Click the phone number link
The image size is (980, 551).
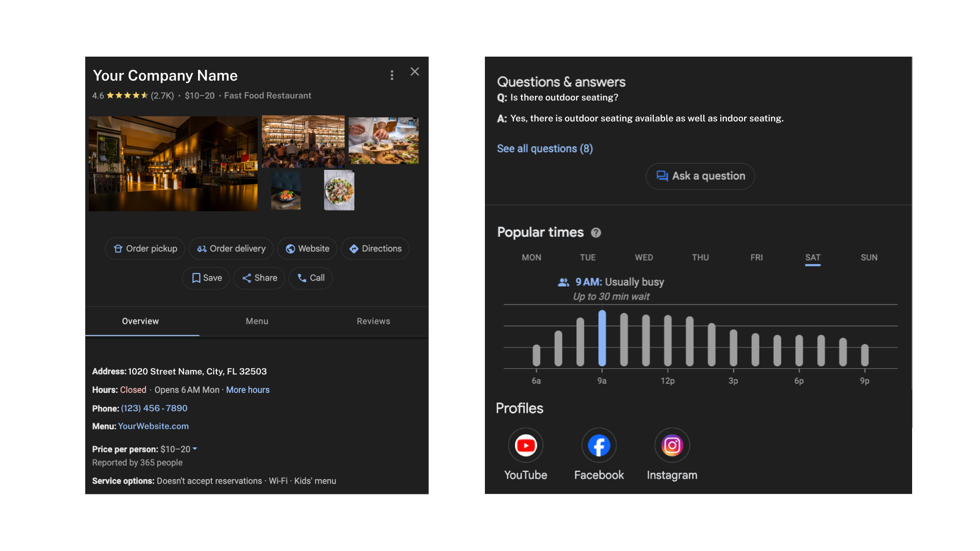point(154,408)
